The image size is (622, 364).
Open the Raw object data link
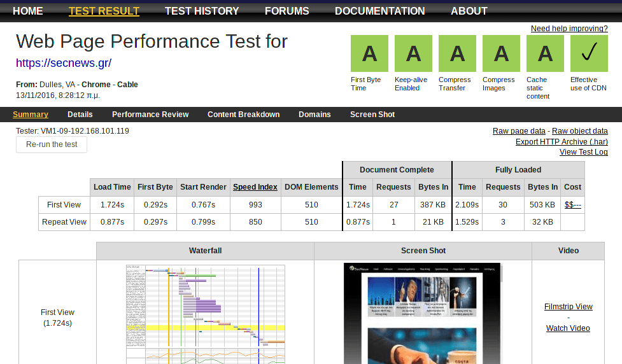pos(580,131)
